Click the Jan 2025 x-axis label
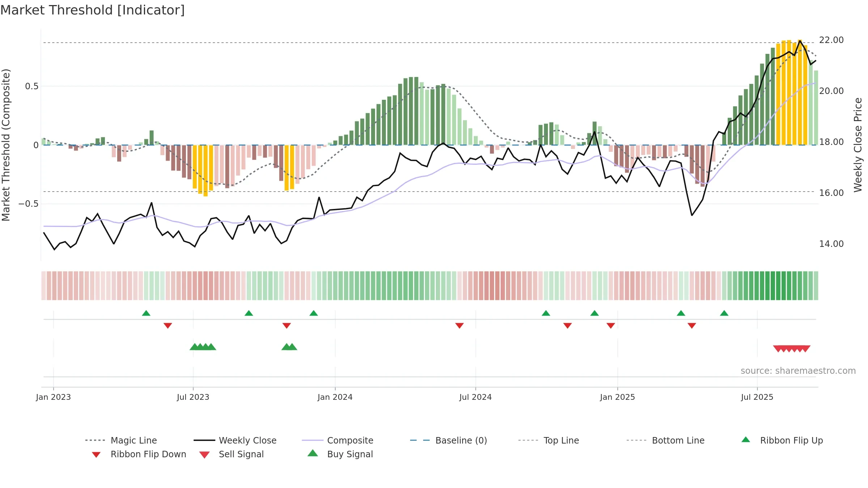 click(618, 397)
